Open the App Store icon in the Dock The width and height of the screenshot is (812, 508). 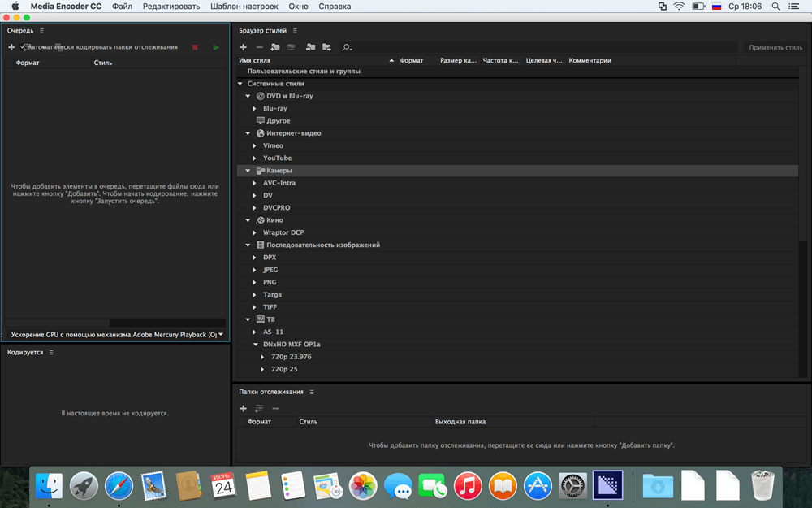538,487
